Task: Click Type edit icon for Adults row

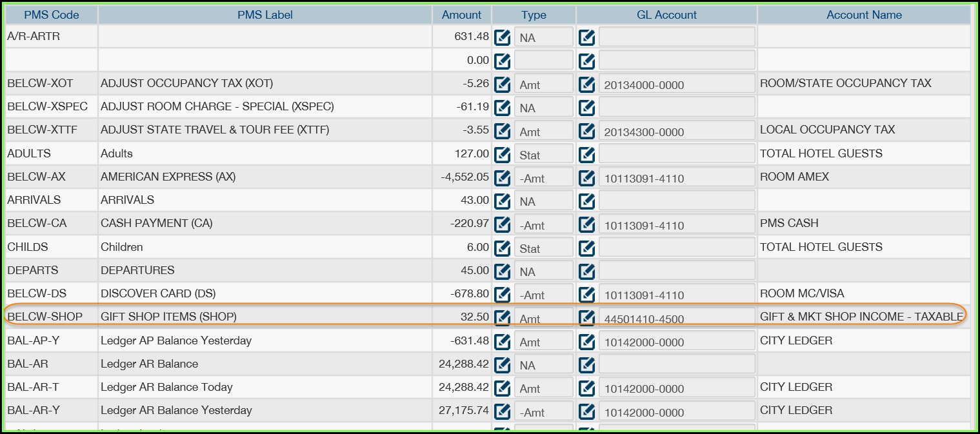Action: [x=503, y=154]
